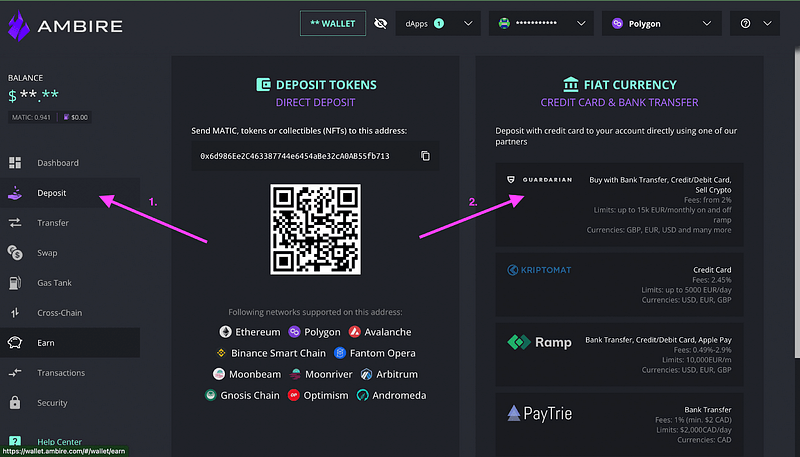Screen dimensions: 800x457
Task: Click the Swap coins icon
Action: (15, 252)
